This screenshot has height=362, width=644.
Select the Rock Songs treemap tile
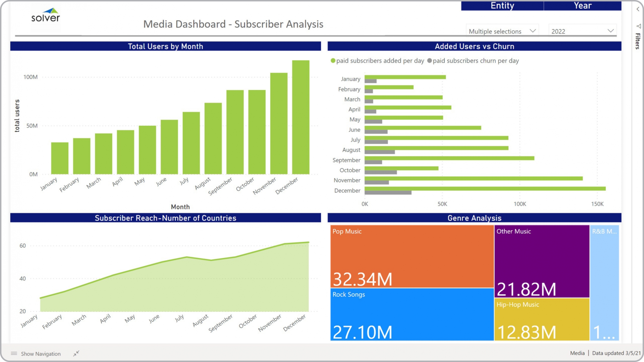[412, 314]
